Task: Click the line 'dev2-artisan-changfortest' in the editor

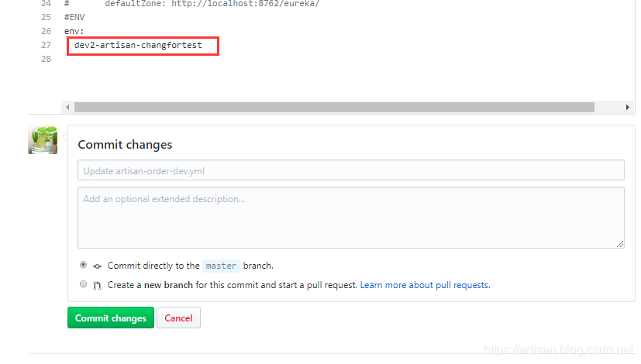Action: 138,45
